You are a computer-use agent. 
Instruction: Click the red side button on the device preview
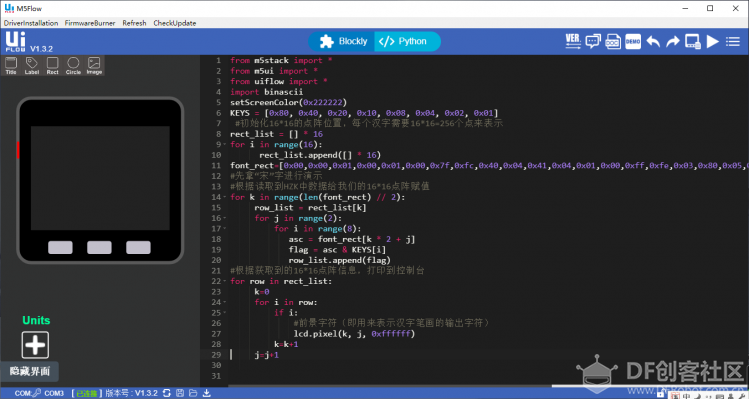(18, 150)
